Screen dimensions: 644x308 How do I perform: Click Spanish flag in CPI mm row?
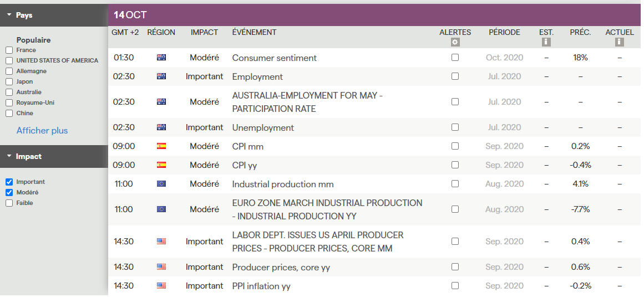[x=161, y=146]
